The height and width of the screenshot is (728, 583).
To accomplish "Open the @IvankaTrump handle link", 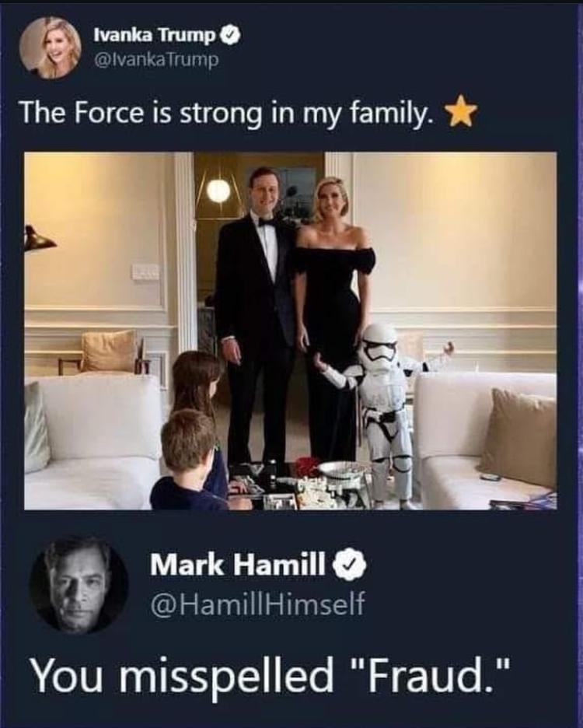I will 155,60.
